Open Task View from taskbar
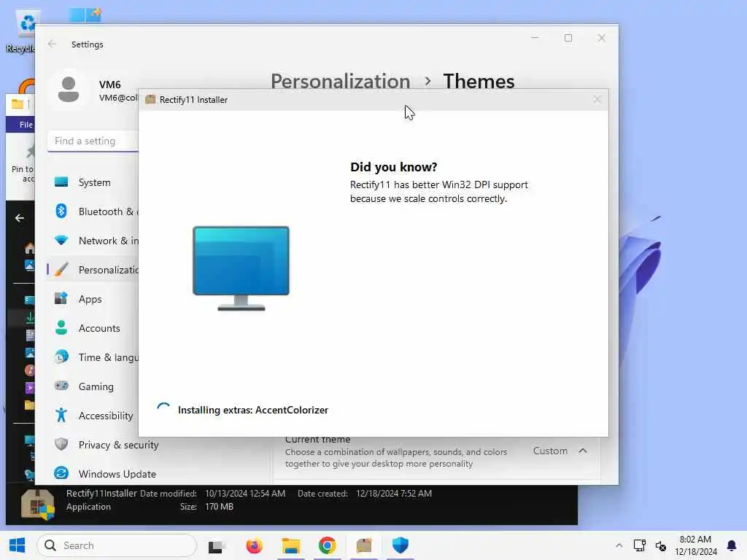The height and width of the screenshot is (560, 747). (x=216, y=545)
